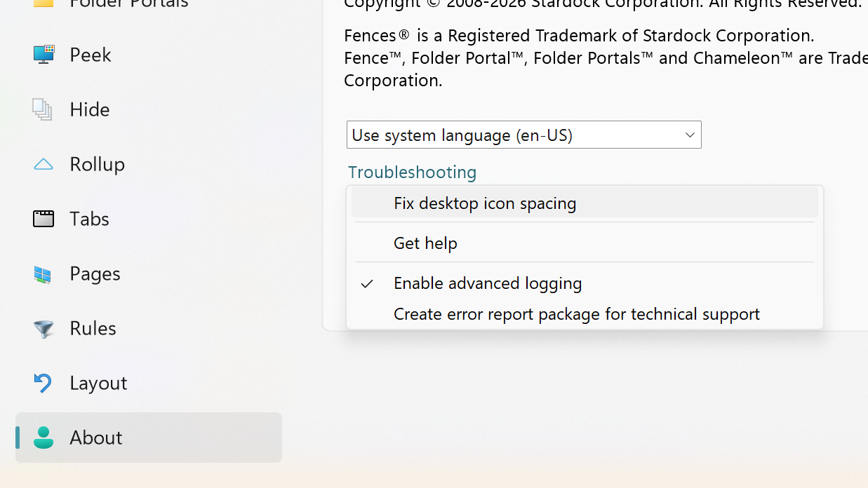Image resolution: width=868 pixels, height=488 pixels.
Task: Click the Folder Portals folder icon
Action: (x=44, y=3)
